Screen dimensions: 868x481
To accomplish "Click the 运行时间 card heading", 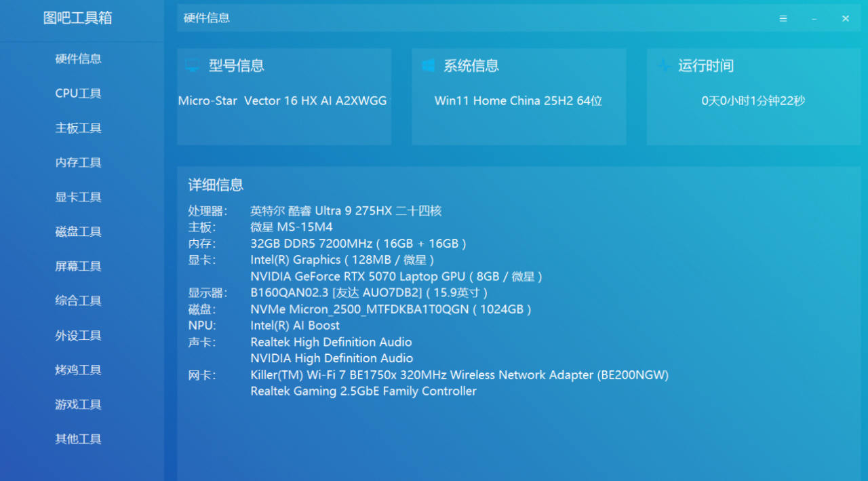I will [x=706, y=66].
